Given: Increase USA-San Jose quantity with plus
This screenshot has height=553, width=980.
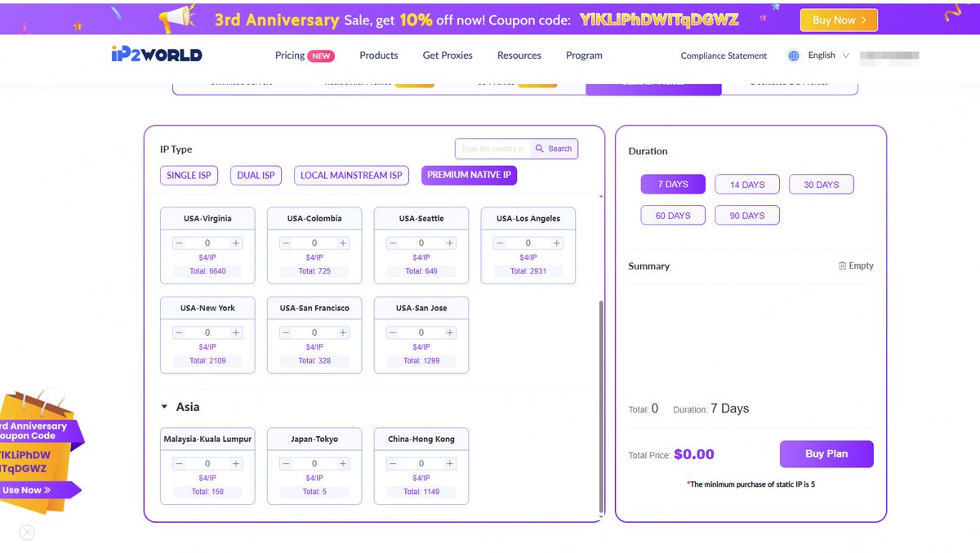Looking at the screenshot, I should point(450,333).
